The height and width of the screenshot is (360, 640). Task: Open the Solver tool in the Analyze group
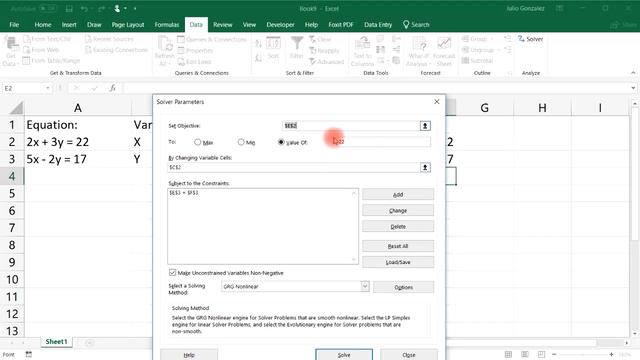pyautogui.click(x=531, y=39)
